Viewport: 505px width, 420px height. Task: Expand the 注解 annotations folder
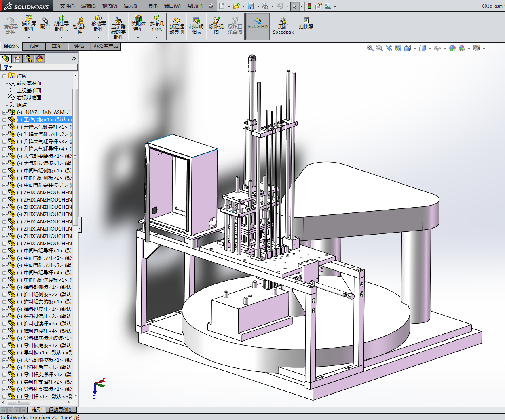(4, 76)
